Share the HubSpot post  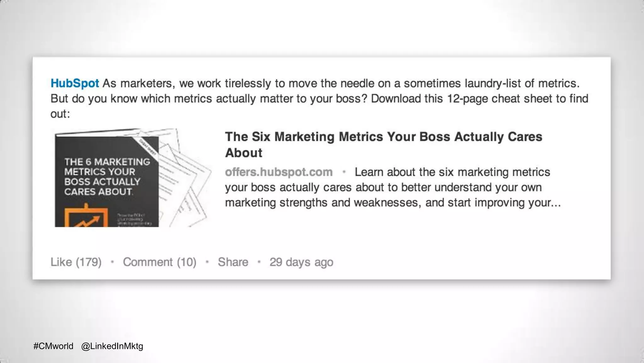[x=233, y=262]
